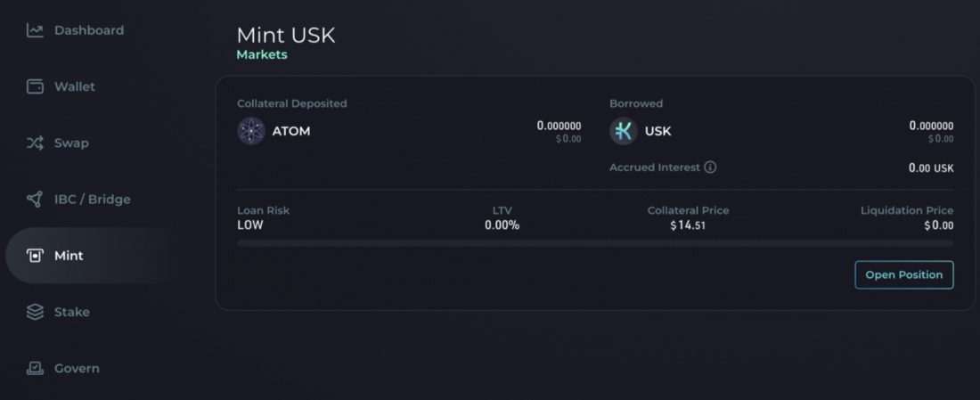Open the Govern section
This screenshot has height=400, width=980.
[77, 368]
